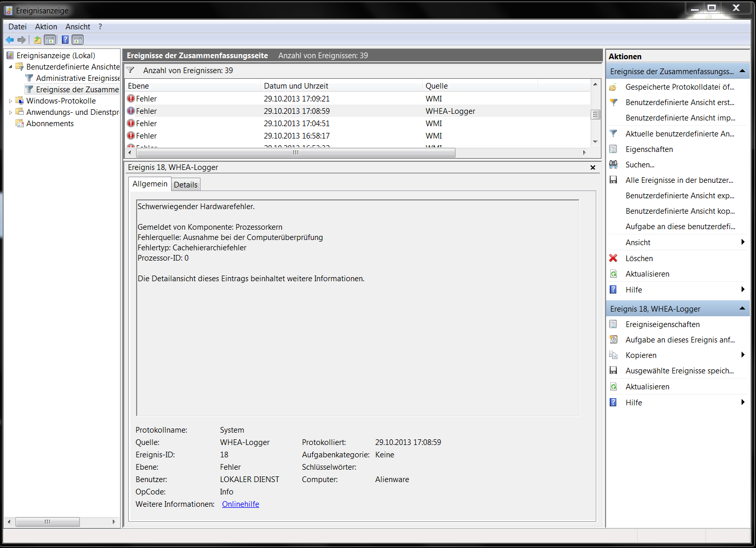
Task: Click the Kopieren copy icon
Action: (x=613, y=355)
